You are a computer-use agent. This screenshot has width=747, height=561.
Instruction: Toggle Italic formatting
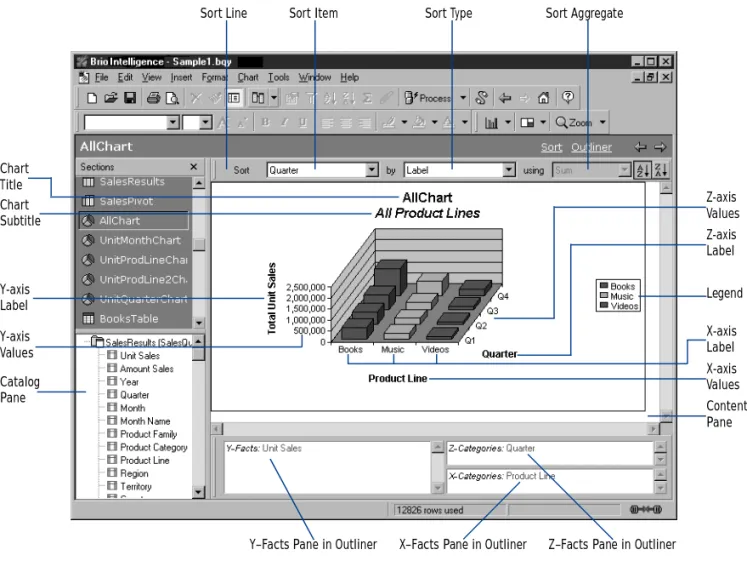(284, 122)
